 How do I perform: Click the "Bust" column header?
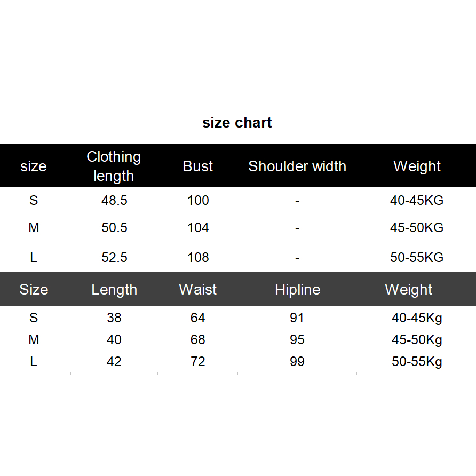click(x=198, y=166)
